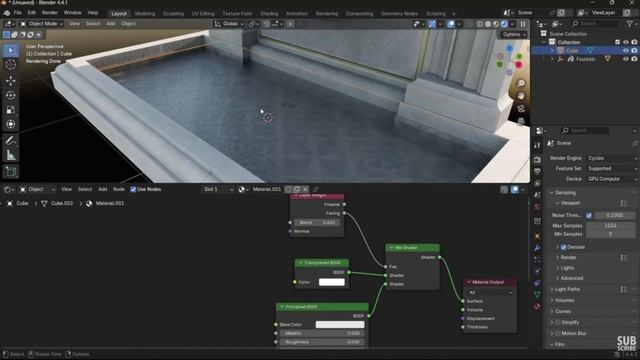The width and height of the screenshot is (640, 360).
Task: Hide the Fountain object in outliner
Action: point(626,59)
